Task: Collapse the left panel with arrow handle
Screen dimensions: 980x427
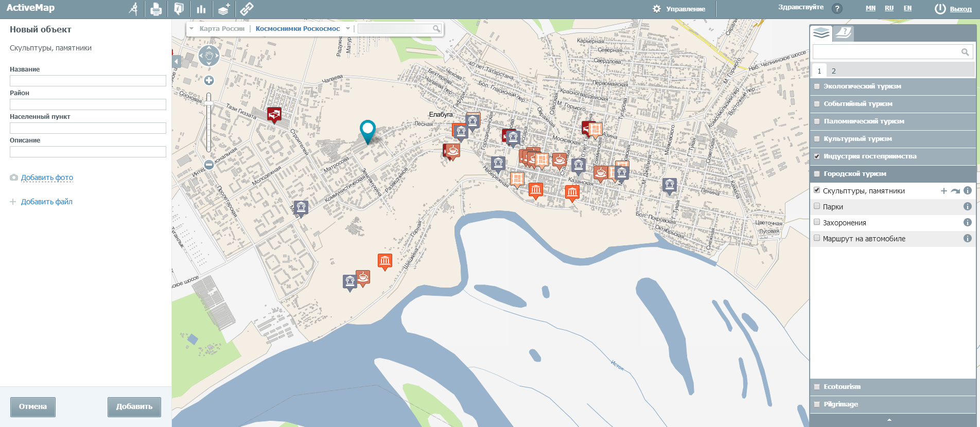Action: [x=176, y=62]
